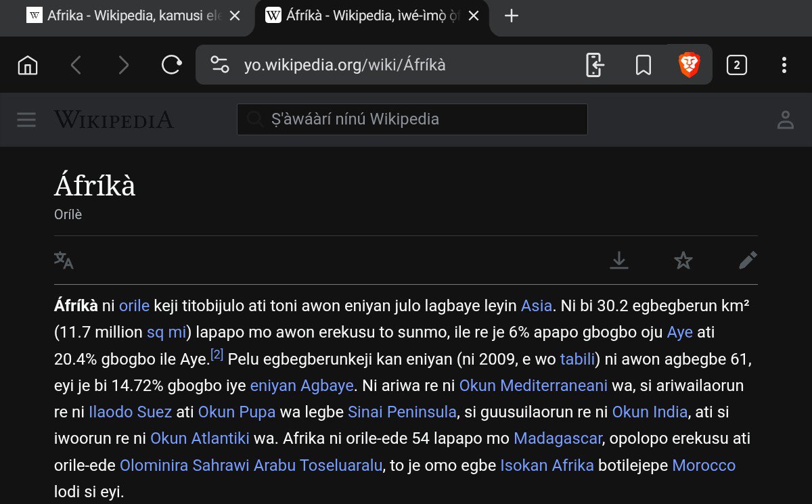
Task: Click the Ṣàwáàrí nínú Wikipedia search field
Action: [412, 119]
